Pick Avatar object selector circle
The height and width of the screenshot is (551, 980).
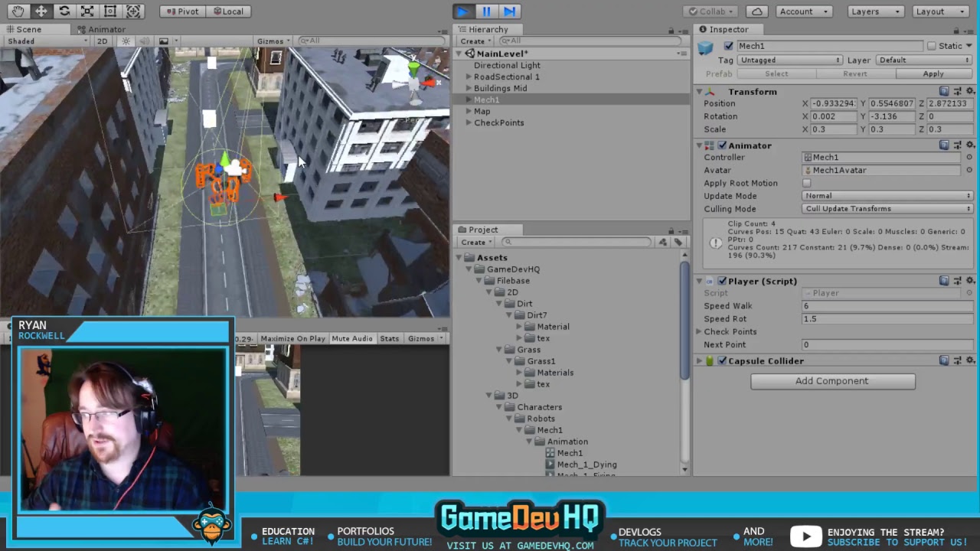pos(969,170)
